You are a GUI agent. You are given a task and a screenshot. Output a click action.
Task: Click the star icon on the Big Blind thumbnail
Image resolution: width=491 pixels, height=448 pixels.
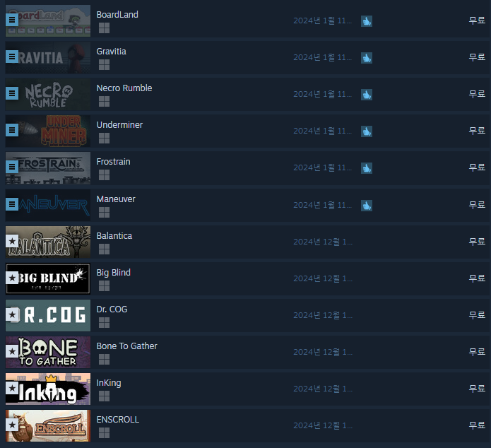click(12, 278)
